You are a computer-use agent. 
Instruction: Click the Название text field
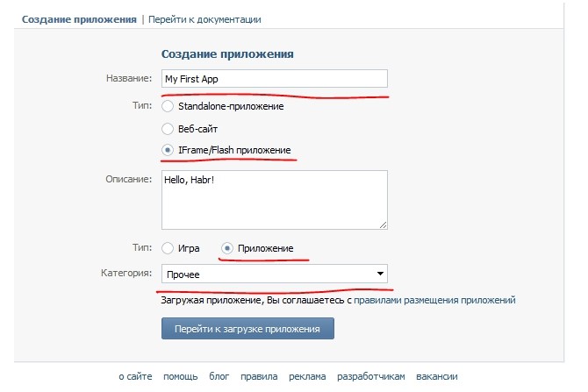(x=274, y=78)
